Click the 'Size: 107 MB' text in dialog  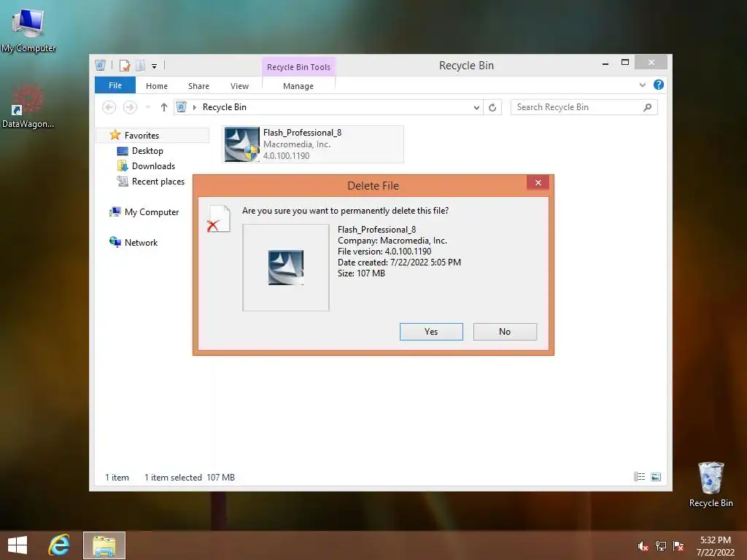coord(361,273)
